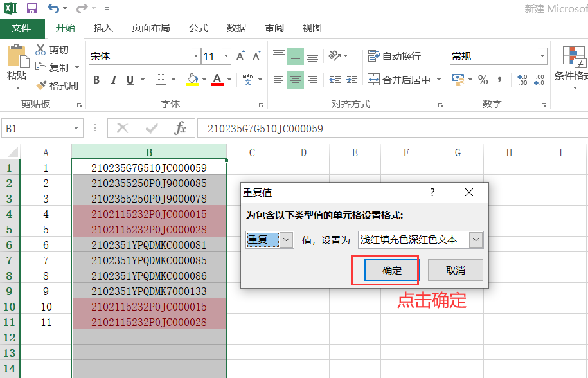Click the decrease indent icon
This screenshot has height=378, width=588.
[x=335, y=80]
